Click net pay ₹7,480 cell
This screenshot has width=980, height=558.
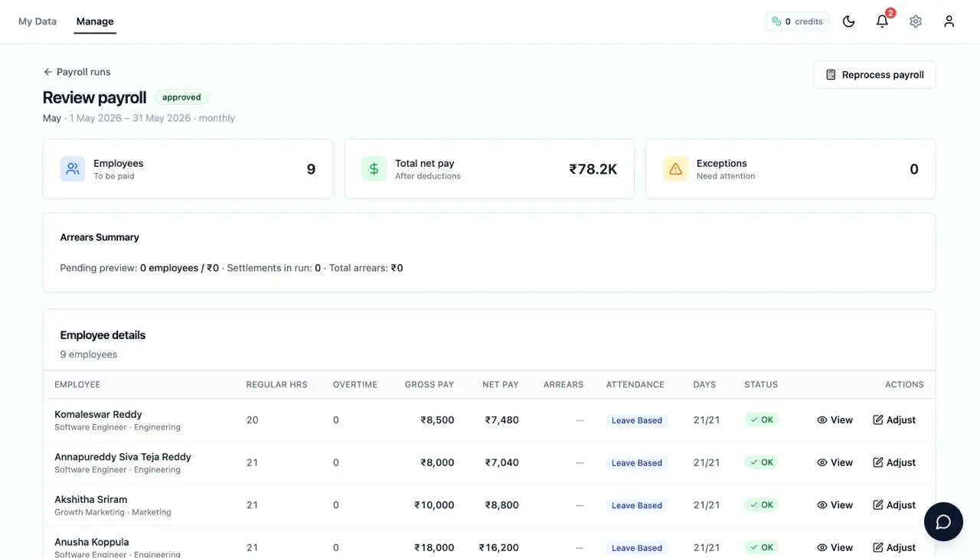(x=502, y=420)
